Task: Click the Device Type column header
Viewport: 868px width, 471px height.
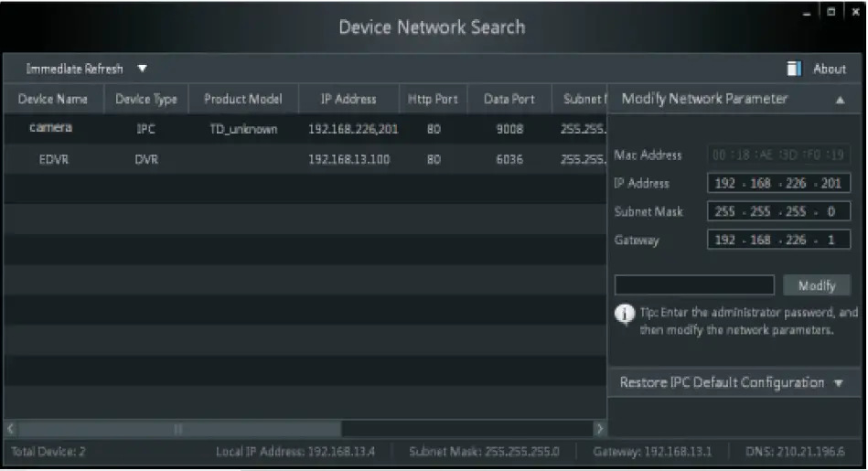Action: tap(145, 100)
